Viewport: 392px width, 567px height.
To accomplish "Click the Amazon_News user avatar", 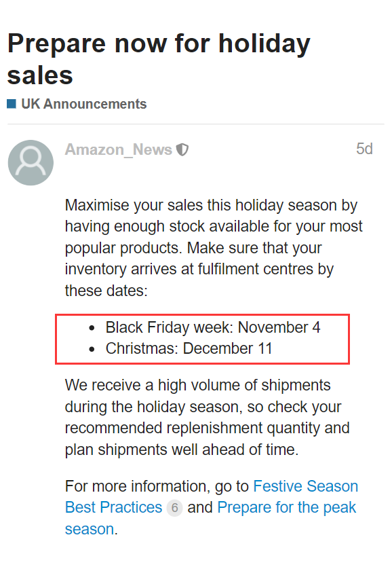I will click(31, 163).
